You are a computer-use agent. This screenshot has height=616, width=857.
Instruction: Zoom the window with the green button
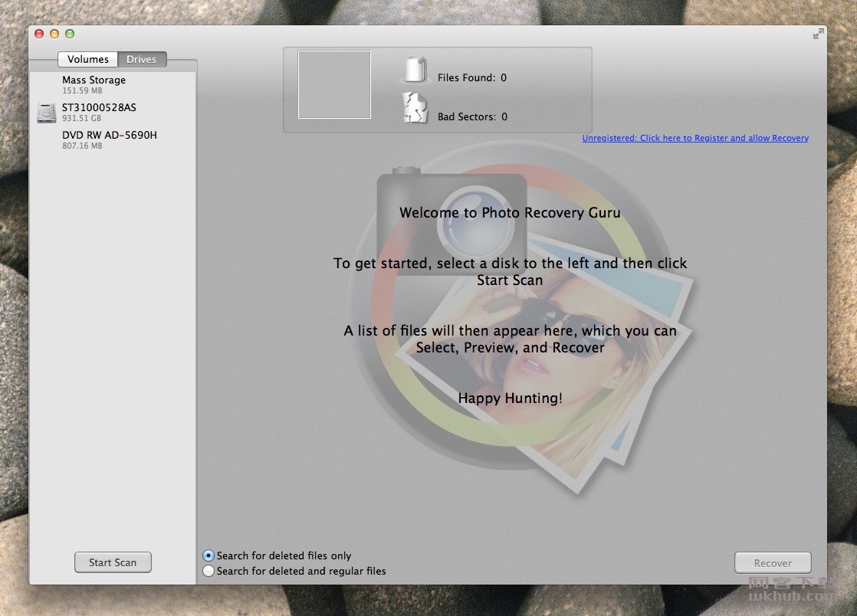click(70, 34)
